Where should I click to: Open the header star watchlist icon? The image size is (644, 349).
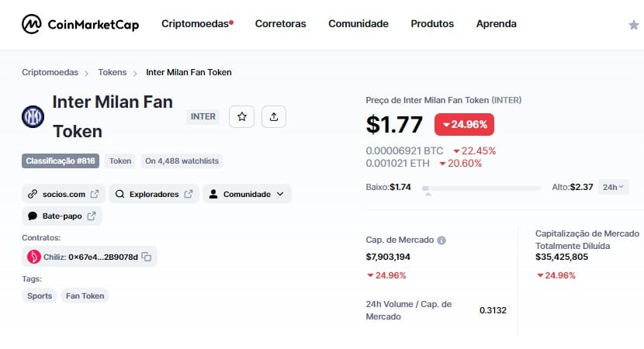(x=634, y=25)
